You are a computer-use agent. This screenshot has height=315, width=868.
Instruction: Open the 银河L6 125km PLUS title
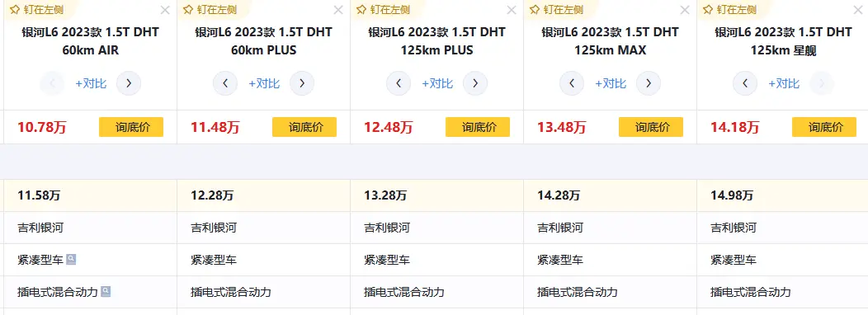(437, 41)
